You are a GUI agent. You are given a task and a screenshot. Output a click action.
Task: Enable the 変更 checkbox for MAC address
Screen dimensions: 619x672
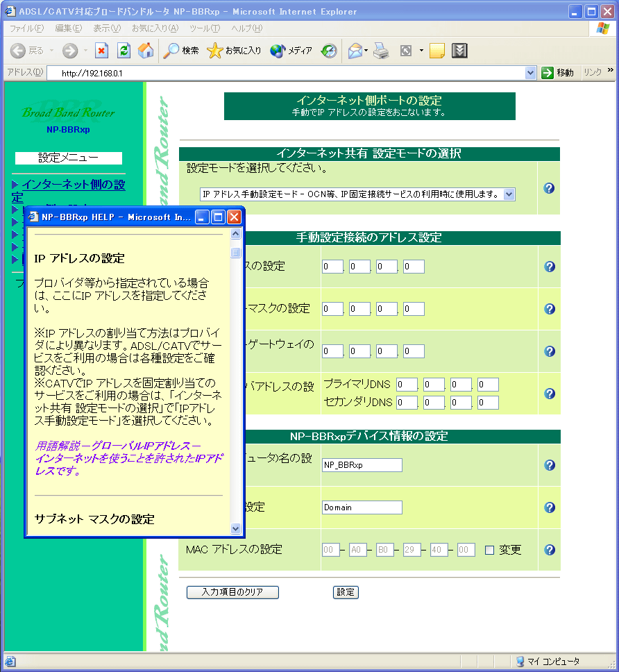[489, 551]
